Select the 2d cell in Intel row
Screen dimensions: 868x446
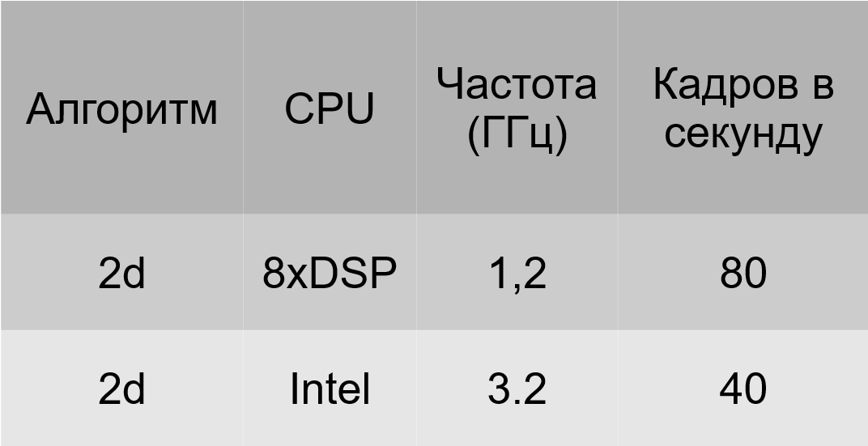click(121, 389)
